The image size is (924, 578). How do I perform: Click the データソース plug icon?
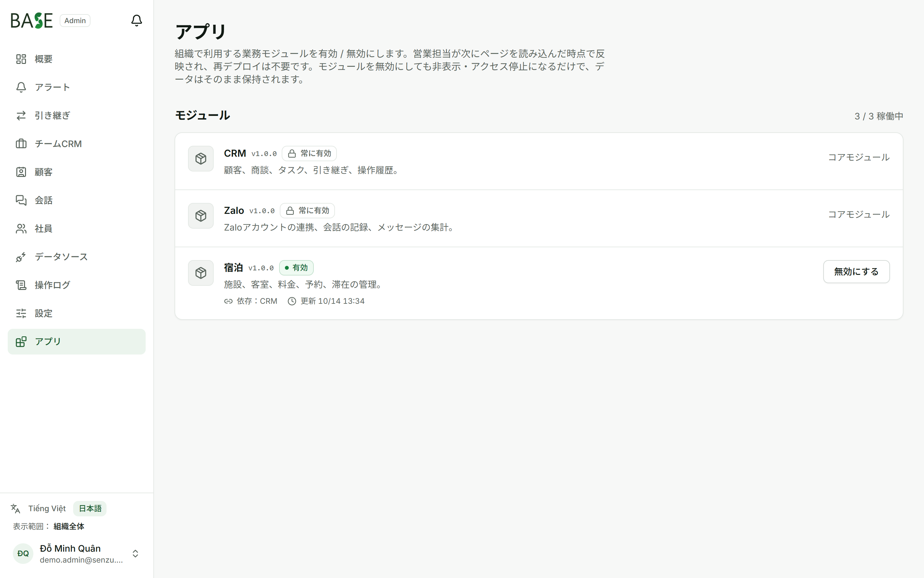click(21, 257)
